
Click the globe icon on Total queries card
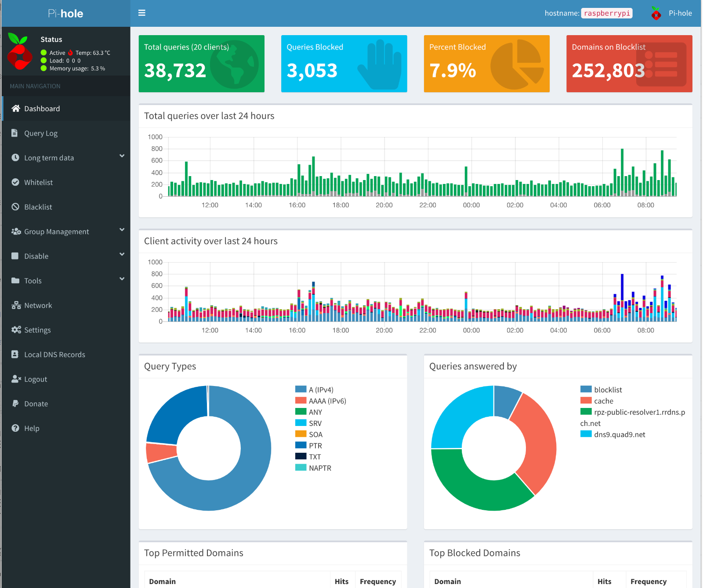coord(234,65)
